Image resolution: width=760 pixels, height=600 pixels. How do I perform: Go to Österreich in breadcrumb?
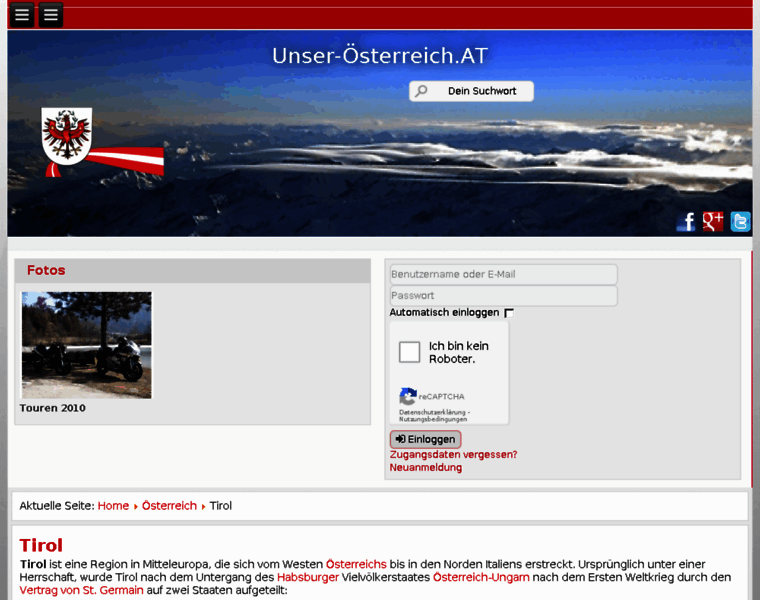[x=169, y=506]
